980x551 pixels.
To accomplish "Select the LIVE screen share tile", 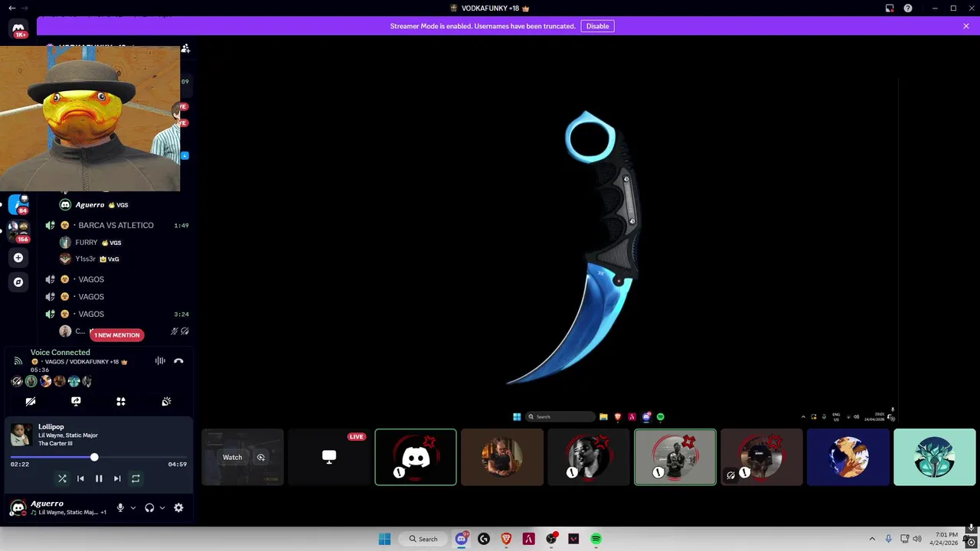I will click(329, 457).
